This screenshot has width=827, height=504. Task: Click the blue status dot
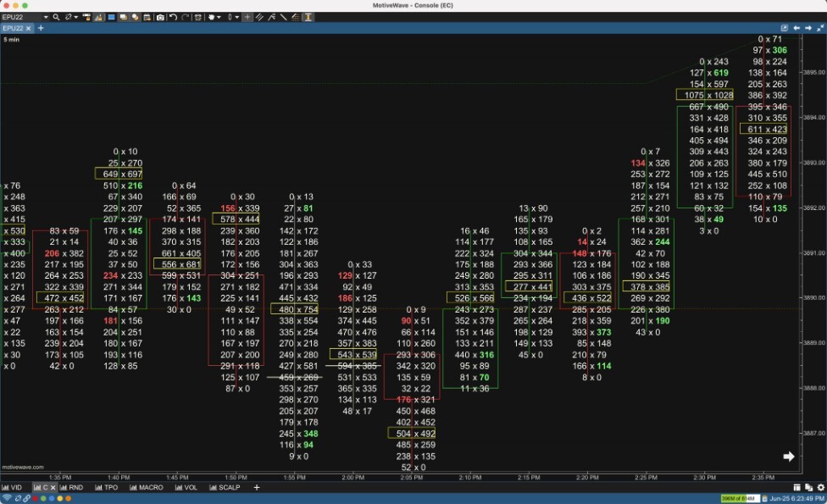coord(52,499)
